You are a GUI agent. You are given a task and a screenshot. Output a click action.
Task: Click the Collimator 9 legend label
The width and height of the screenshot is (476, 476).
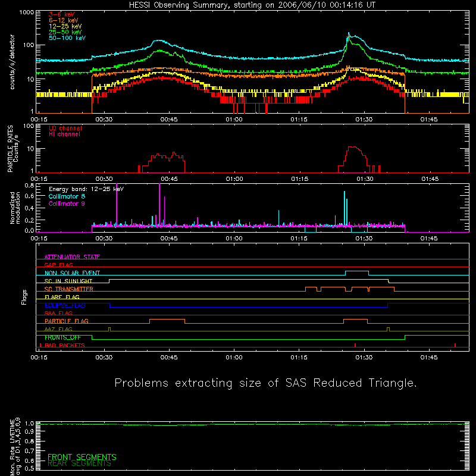67,203
